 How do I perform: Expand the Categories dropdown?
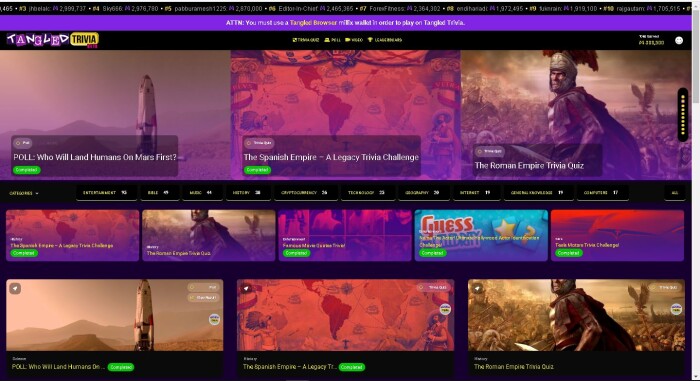point(24,193)
